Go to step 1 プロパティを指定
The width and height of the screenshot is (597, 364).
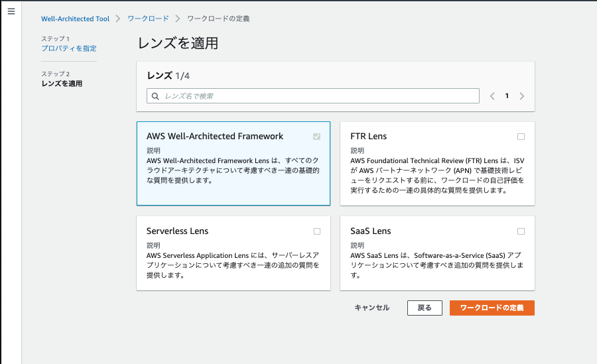69,48
